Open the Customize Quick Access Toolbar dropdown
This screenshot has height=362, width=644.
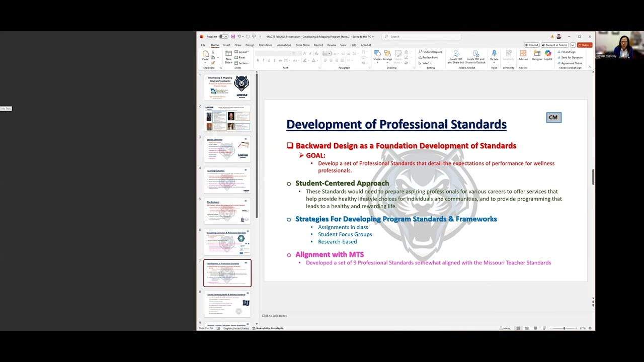(x=260, y=37)
